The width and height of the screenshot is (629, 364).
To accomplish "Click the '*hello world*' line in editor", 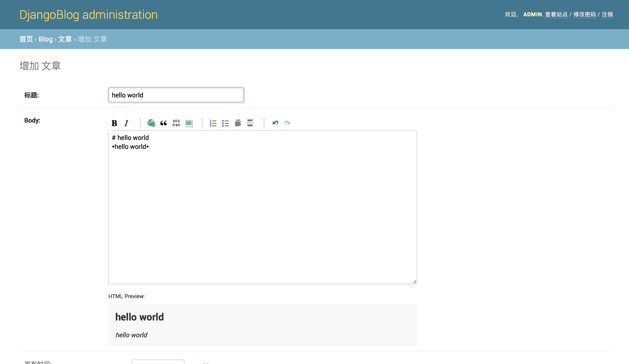I will (130, 147).
